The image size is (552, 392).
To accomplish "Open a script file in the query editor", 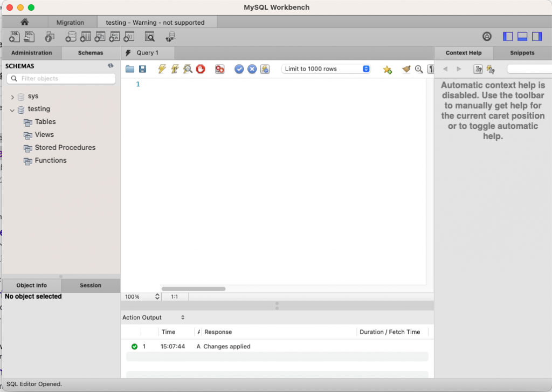I will (130, 68).
